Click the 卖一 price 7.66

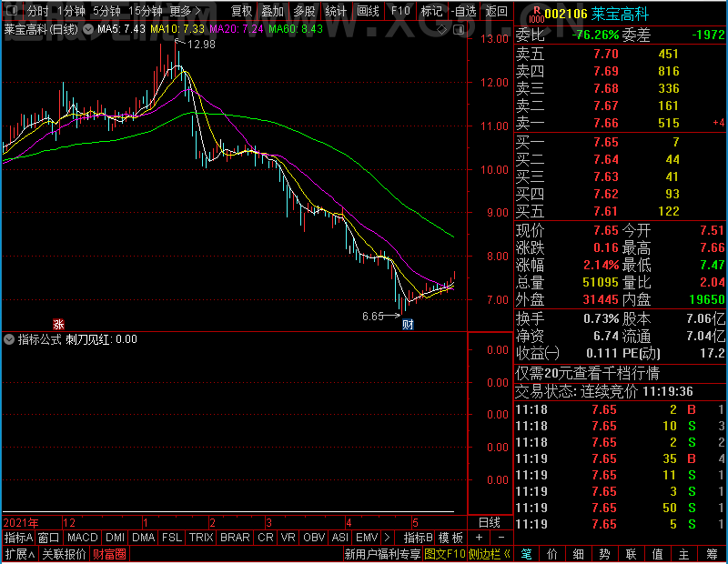click(x=606, y=123)
